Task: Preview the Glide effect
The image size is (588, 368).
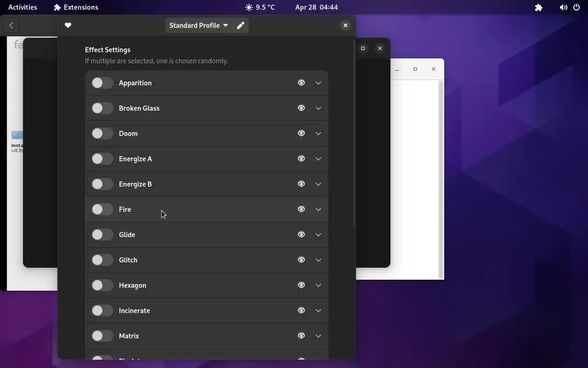Action: [x=301, y=235]
